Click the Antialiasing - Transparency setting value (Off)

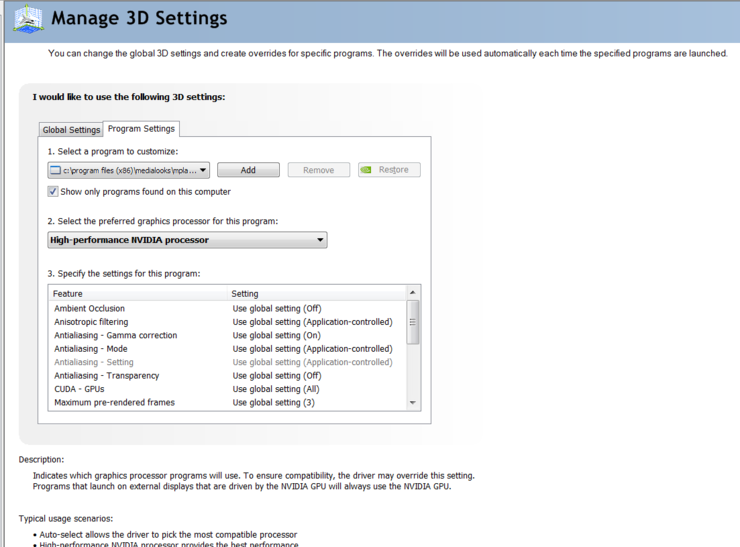click(277, 376)
